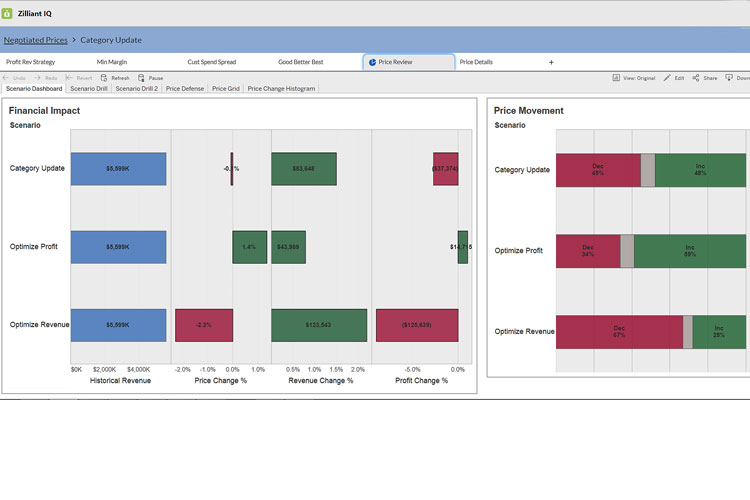Switch to the Price Details tab
The width and height of the screenshot is (750, 500).
pos(476,62)
